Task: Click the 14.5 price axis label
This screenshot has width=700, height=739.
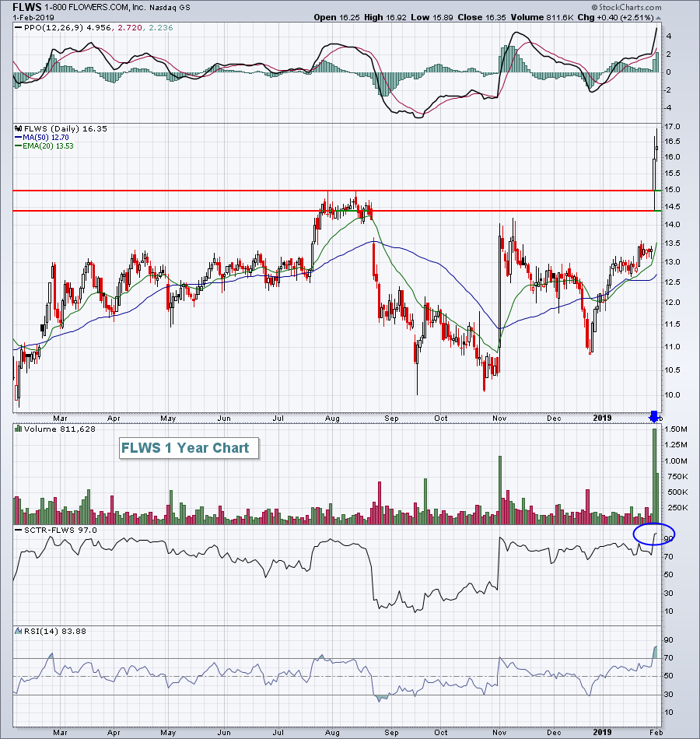Action: (673, 206)
